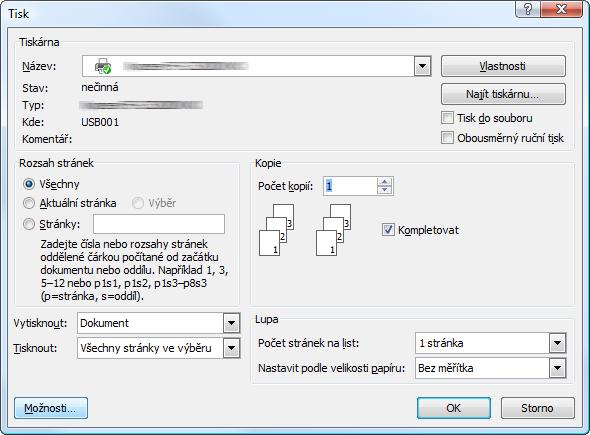Enable Tisk do souboru checkbox
This screenshot has height=435, width=590.
click(447, 118)
